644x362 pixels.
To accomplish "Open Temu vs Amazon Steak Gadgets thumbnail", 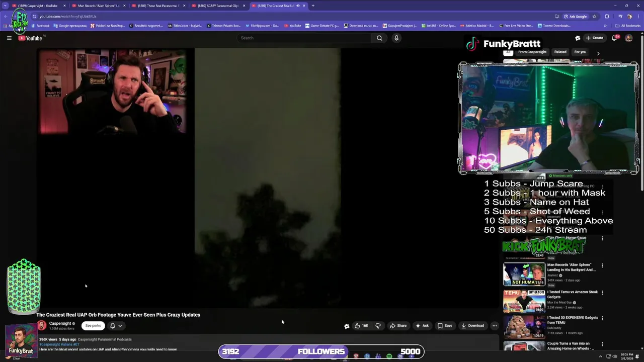I will point(524,301).
